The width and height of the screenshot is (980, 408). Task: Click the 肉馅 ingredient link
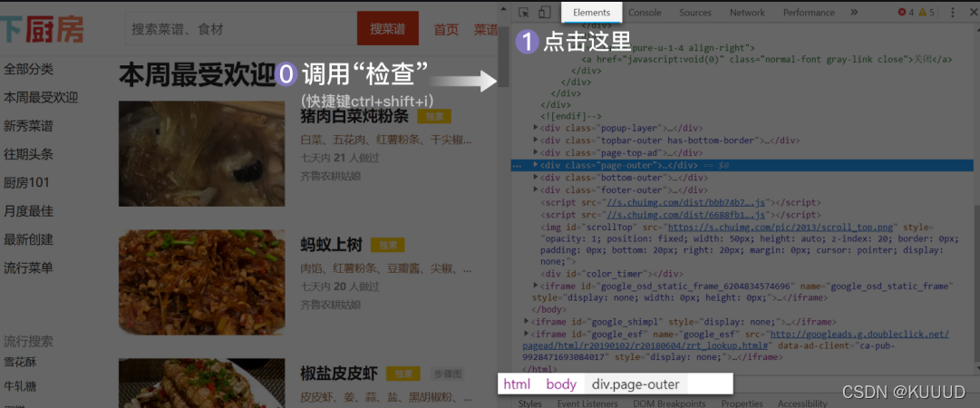[312, 268]
